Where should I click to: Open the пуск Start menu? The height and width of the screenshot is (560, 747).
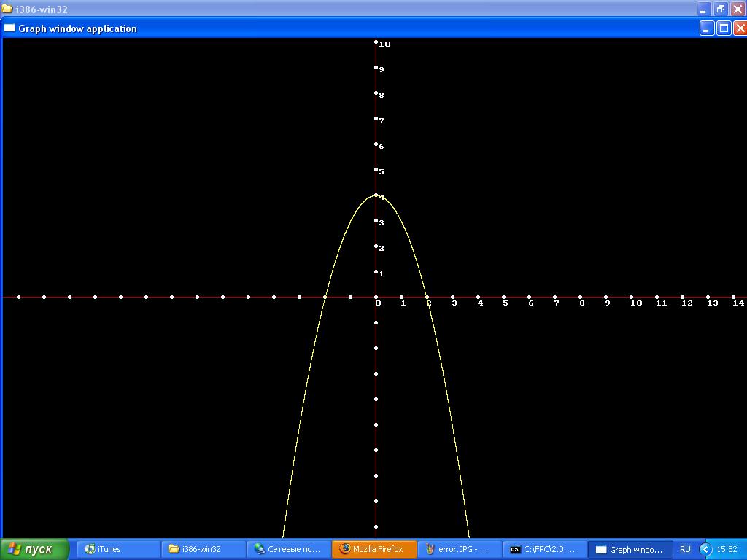34,549
